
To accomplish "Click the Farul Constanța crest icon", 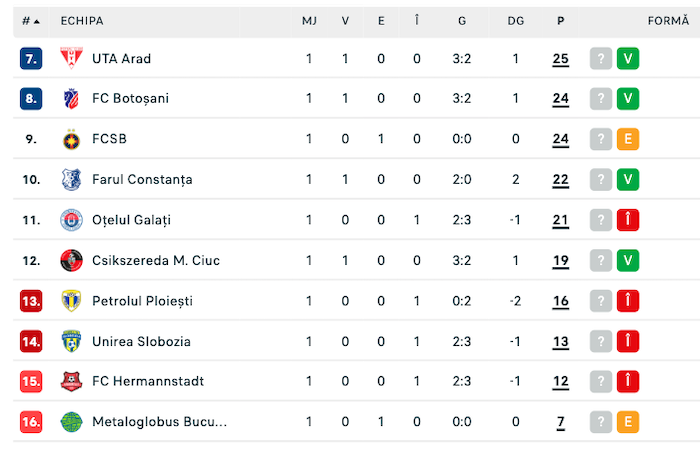I will pyautogui.click(x=71, y=180).
